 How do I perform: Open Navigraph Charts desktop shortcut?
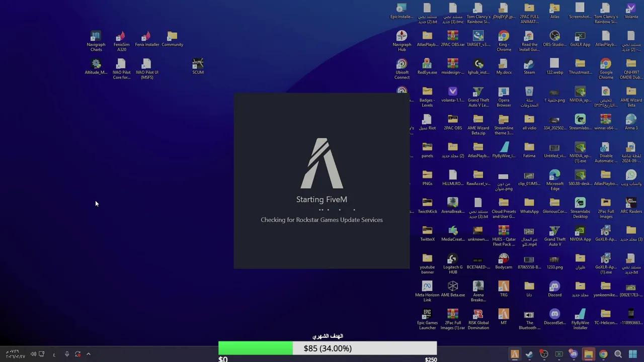coord(96,41)
